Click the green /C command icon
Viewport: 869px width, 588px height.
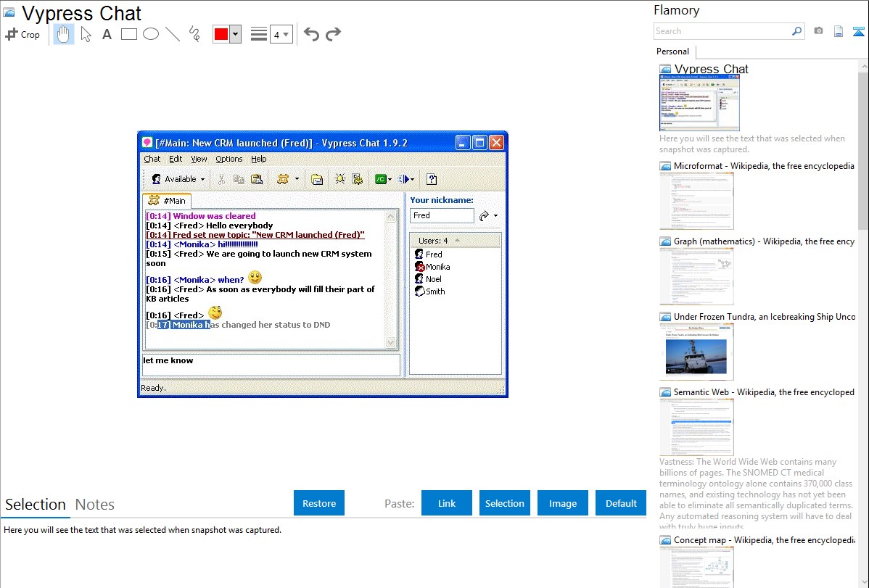click(x=382, y=179)
